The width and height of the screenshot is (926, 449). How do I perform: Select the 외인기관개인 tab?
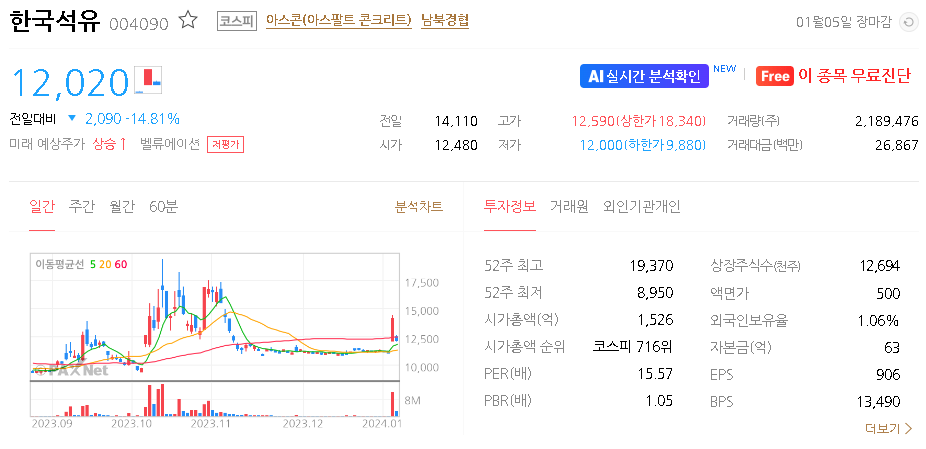pyautogui.click(x=641, y=207)
